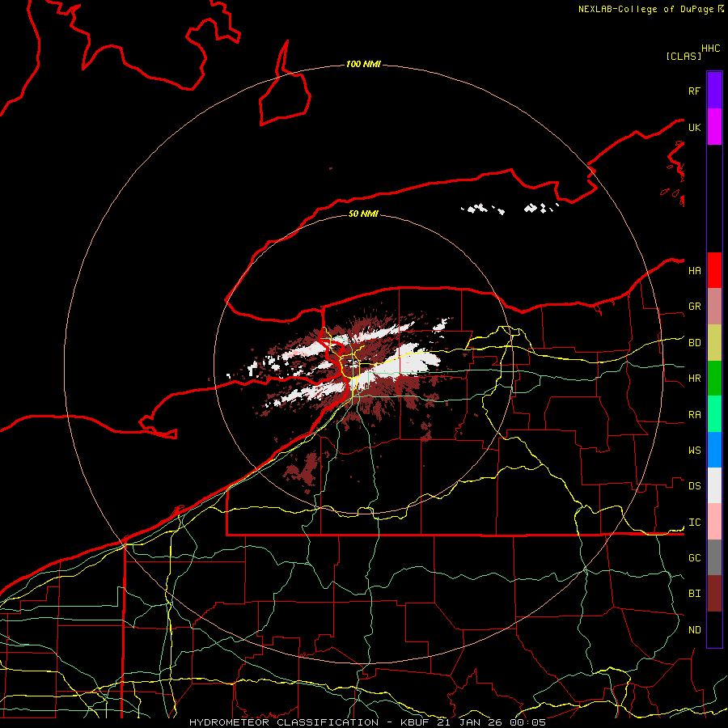Viewport: 728px width, 728px height.
Task: Click the WS legend label
Action: point(694,450)
